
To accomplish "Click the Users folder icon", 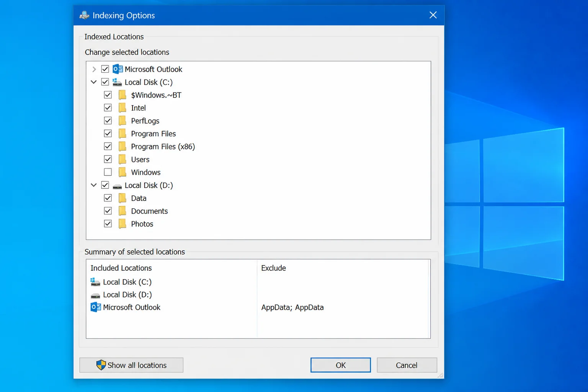I will click(122, 160).
